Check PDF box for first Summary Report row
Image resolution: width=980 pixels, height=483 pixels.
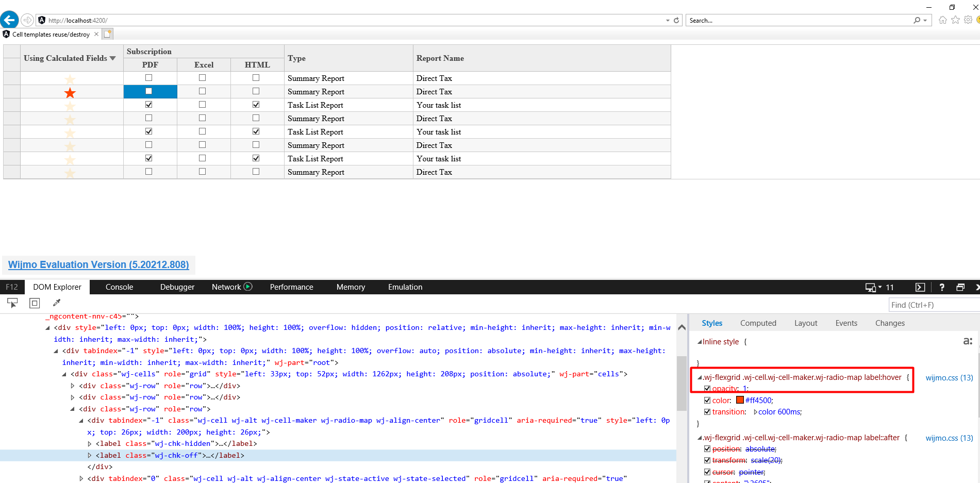149,78
